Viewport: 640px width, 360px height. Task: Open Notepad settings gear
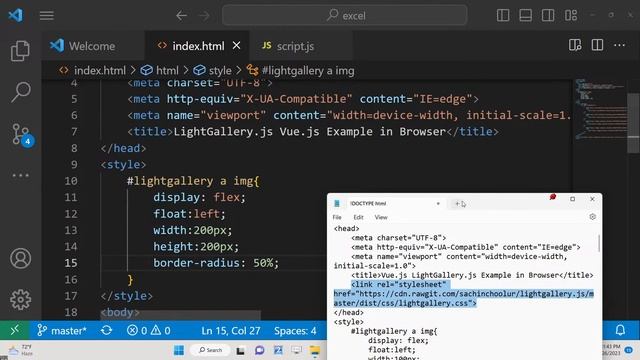click(x=593, y=217)
